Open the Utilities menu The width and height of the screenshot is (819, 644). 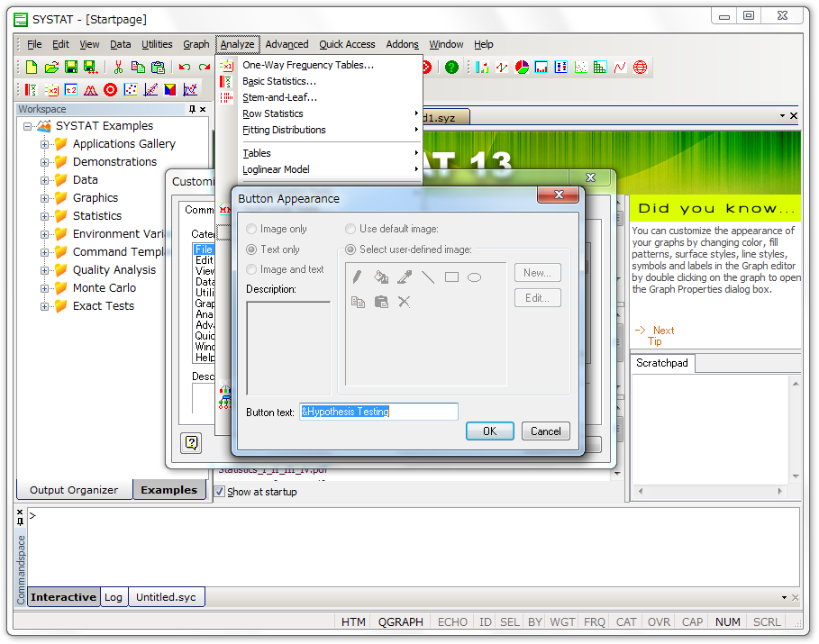[x=157, y=44]
